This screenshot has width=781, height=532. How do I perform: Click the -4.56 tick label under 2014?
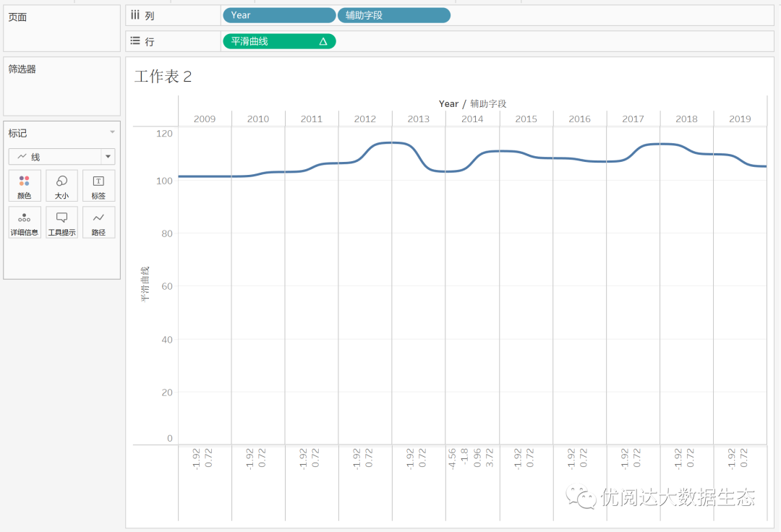[x=452, y=458]
